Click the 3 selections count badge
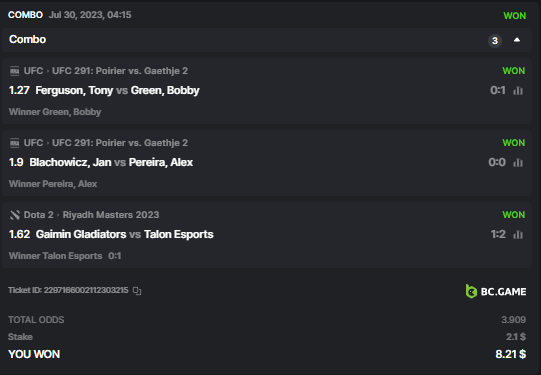This screenshot has width=541, height=375. [495, 41]
